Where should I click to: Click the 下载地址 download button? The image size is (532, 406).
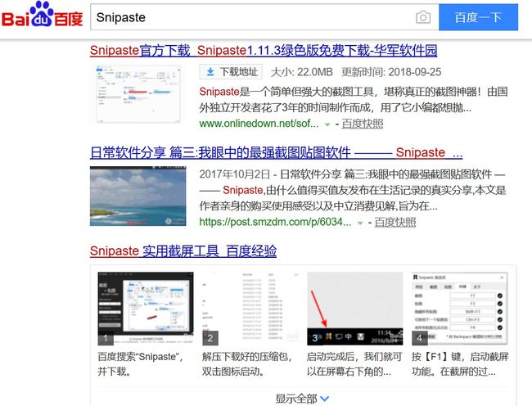pos(231,72)
